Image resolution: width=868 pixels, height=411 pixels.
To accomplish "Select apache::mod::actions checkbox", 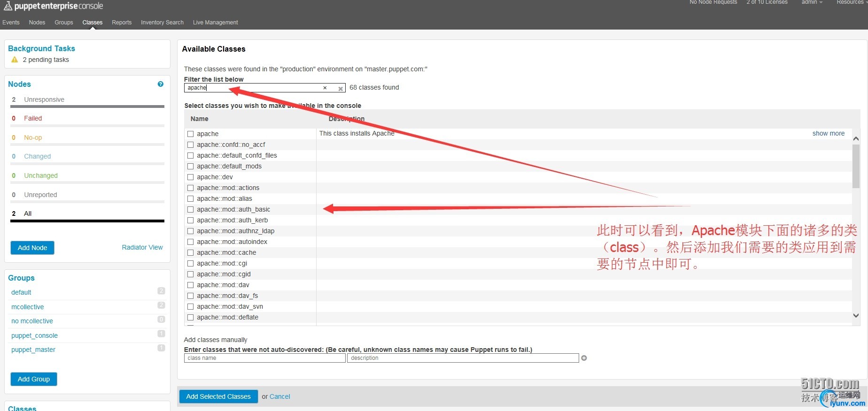I will pos(191,188).
